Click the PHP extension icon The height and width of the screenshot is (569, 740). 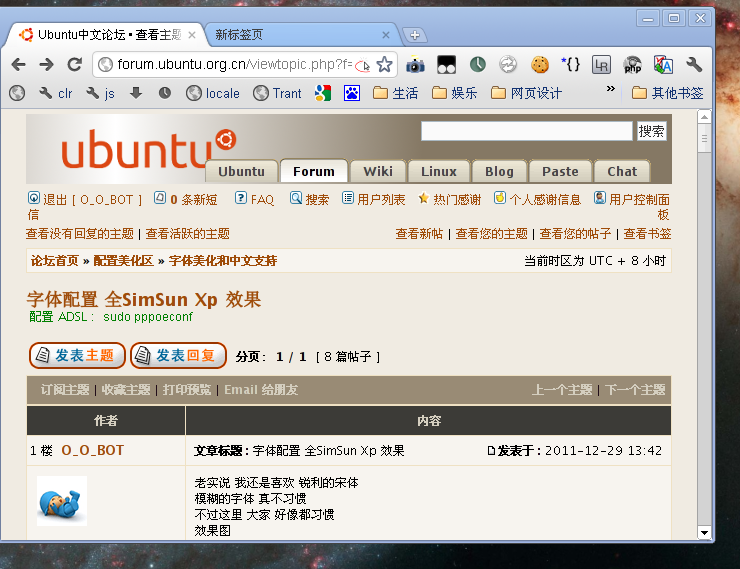tap(632, 65)
